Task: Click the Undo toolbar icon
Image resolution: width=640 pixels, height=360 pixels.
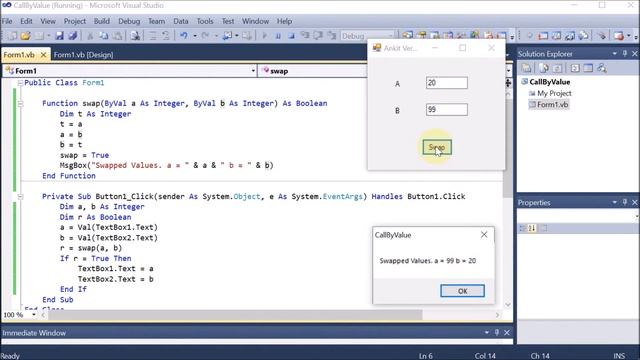Action: point(184,36)
